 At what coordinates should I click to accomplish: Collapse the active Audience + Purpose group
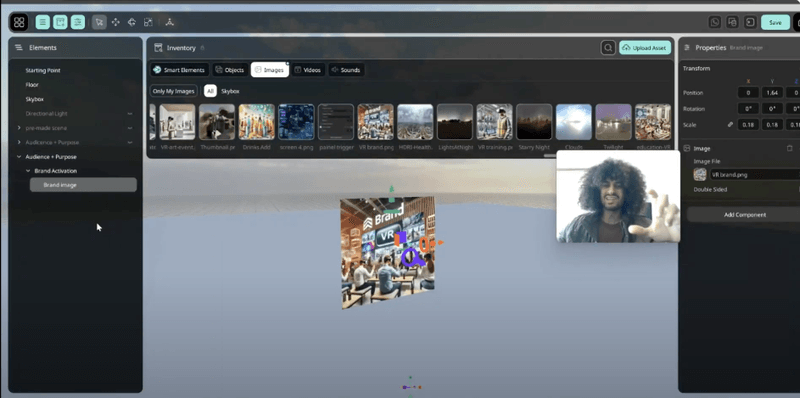click(x=19, y=157)
